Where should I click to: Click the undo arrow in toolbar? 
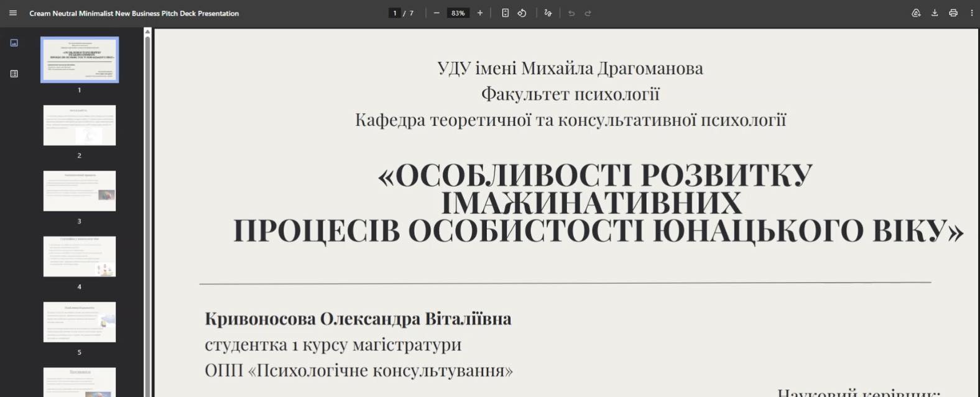click(x=571, y=13)
